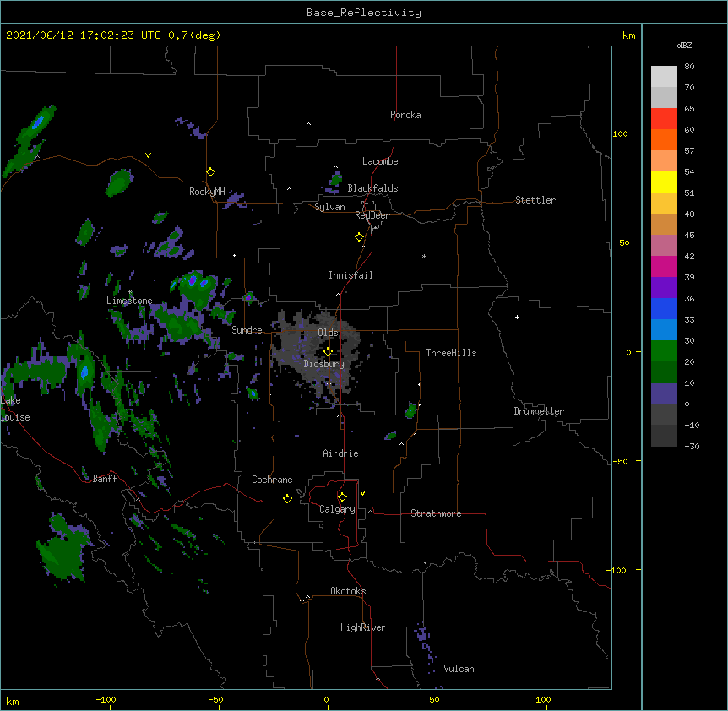
Task: Click the Strathmore label
Action: click(436, 513)
